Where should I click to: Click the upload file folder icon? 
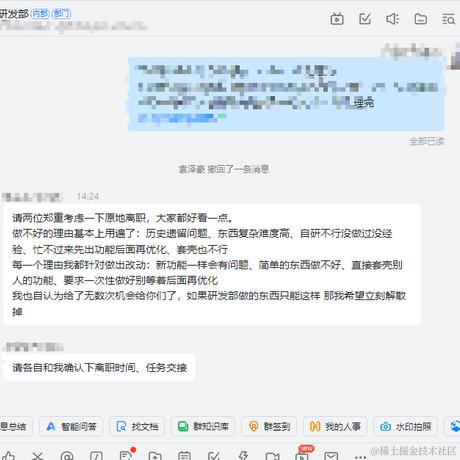pos(155,456)
